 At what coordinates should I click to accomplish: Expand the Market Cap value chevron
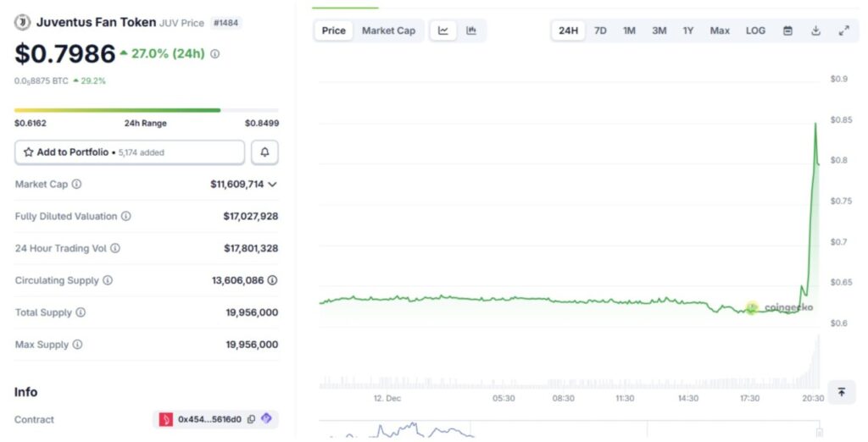point(272,184)
